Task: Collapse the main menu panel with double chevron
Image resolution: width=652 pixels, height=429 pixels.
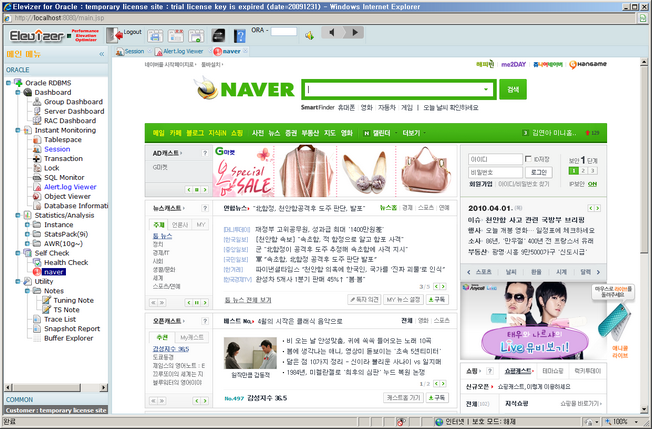Action: click(101, 54)
